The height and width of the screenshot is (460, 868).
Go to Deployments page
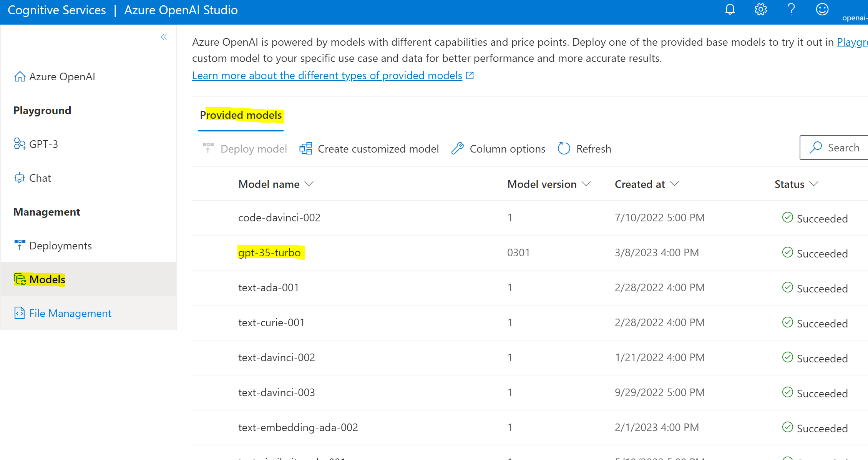tap(53, 246)
